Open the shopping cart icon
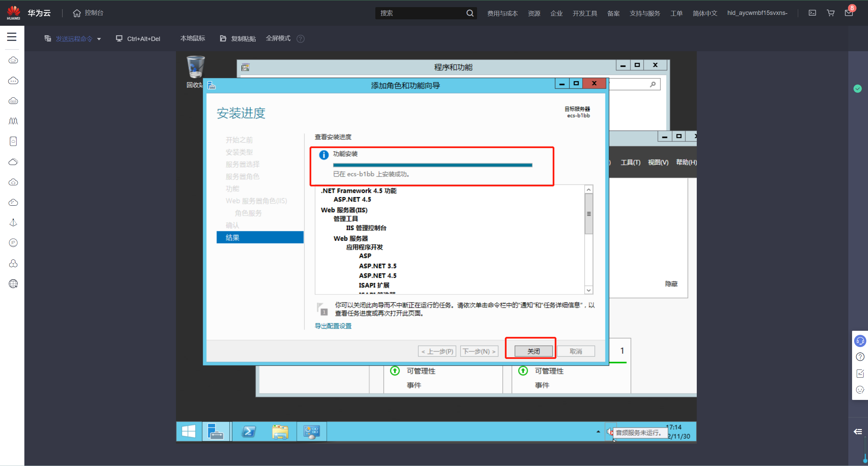The width and height of the screenshot is (868, 466). pos(831,13)
